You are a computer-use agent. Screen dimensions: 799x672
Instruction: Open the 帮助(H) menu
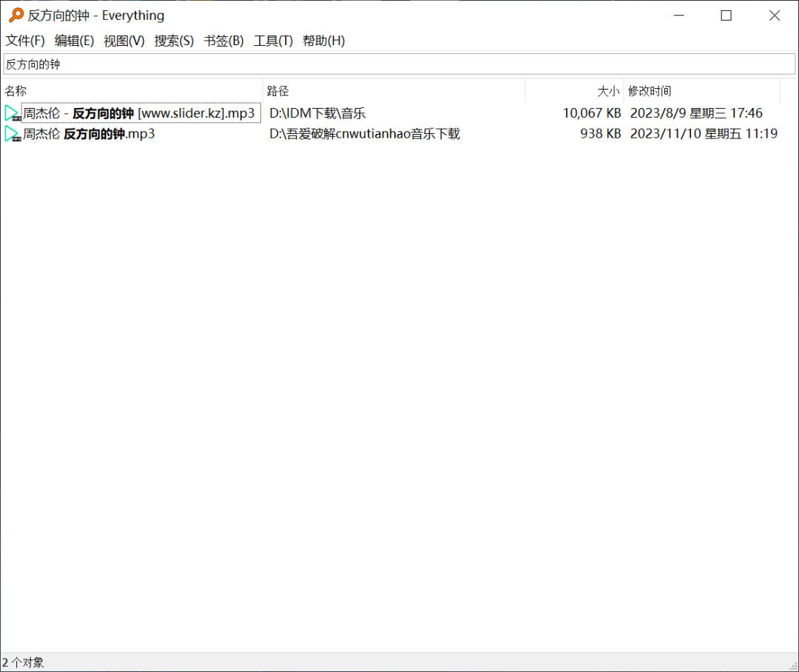click(323, 41)
